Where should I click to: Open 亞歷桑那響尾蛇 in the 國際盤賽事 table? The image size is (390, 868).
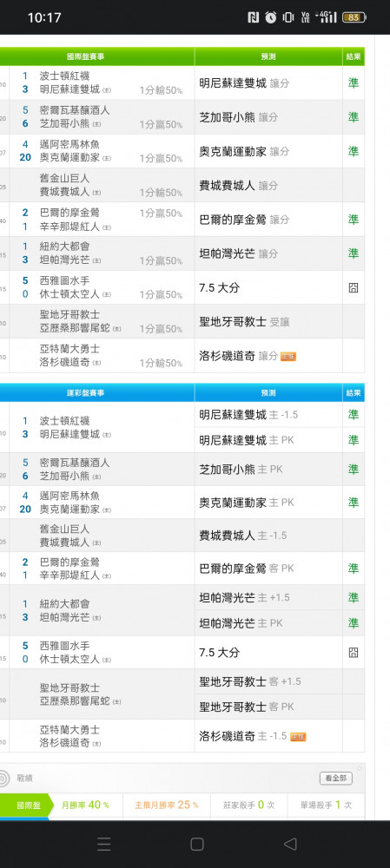point(74,328)
